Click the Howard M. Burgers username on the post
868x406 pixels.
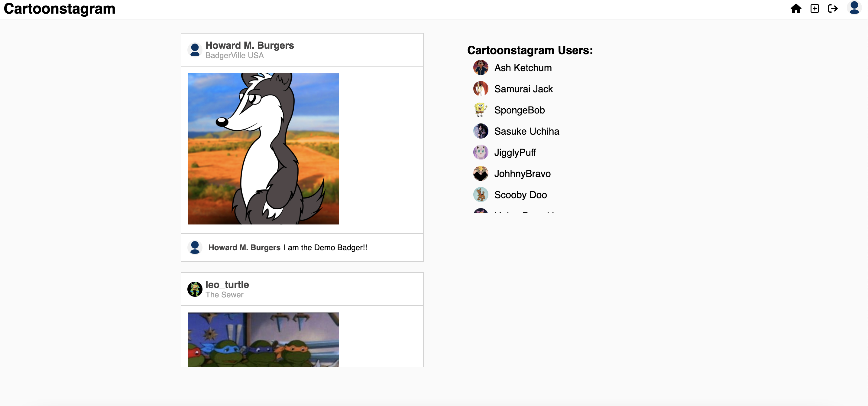[250, 45]
